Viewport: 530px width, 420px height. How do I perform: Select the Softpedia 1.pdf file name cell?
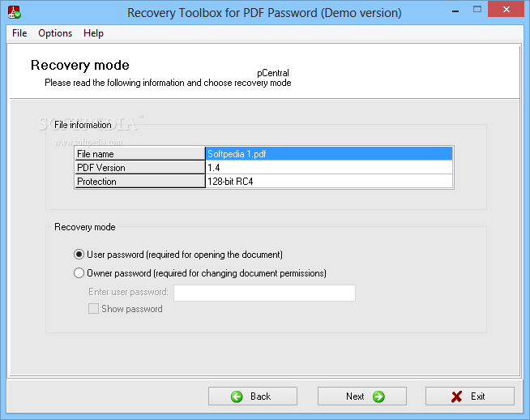[329, 154]
